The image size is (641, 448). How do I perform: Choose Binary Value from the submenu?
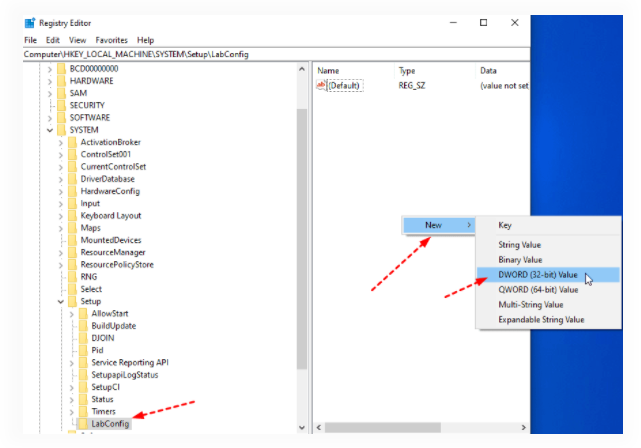[x=548, y=260]
